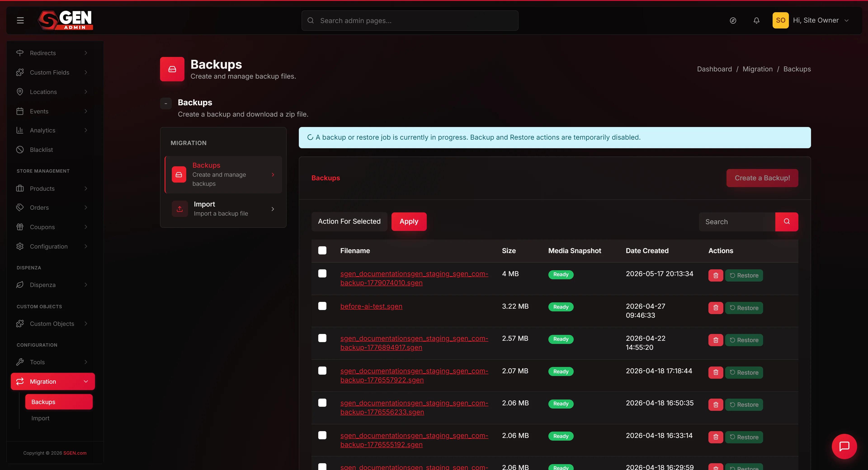Click the Size column header

[x=509, y=250]
